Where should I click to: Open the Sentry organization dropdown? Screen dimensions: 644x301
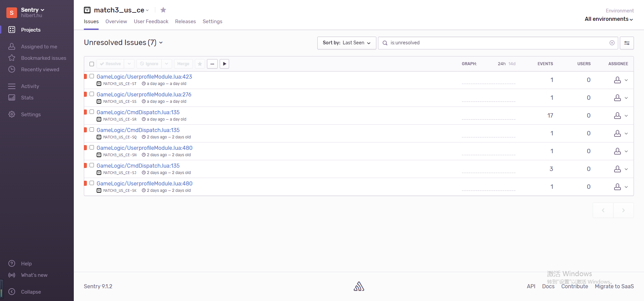(33, 10)
